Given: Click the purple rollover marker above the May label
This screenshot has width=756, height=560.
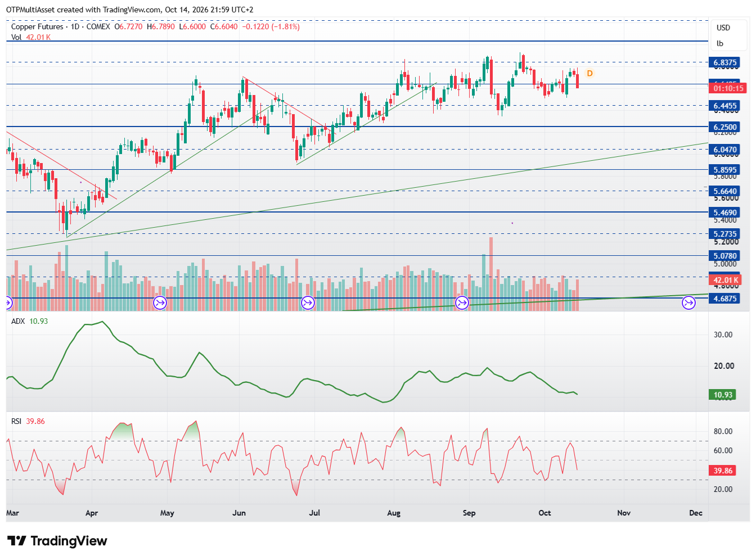Looking at the screenshot, I should [x=160, y=303].
